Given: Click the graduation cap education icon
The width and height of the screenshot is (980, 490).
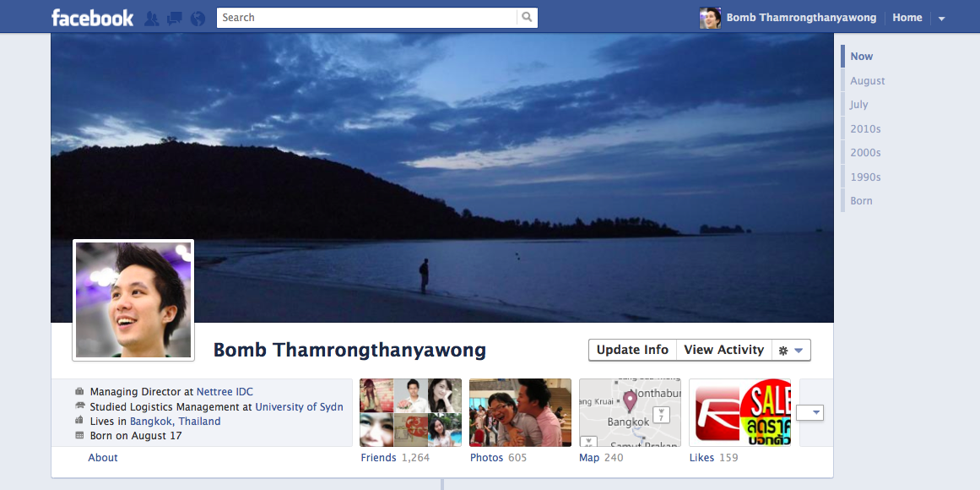Looking at the screenshot, I should (79, 406).
